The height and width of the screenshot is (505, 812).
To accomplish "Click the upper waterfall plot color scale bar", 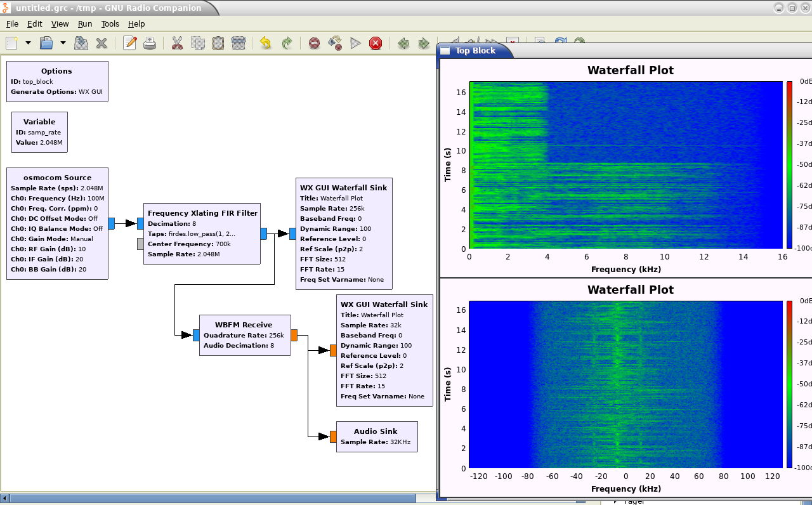I will 790,165.
